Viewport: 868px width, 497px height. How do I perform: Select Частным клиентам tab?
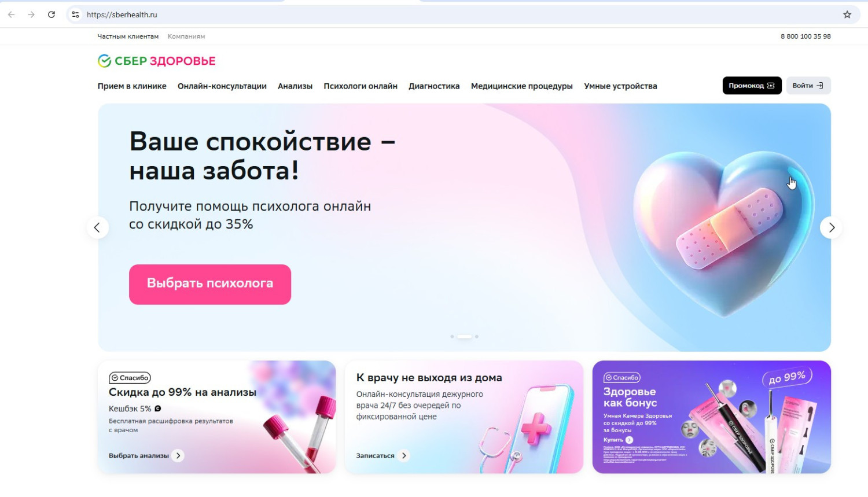pyautogui.click(x=128, y=36)
